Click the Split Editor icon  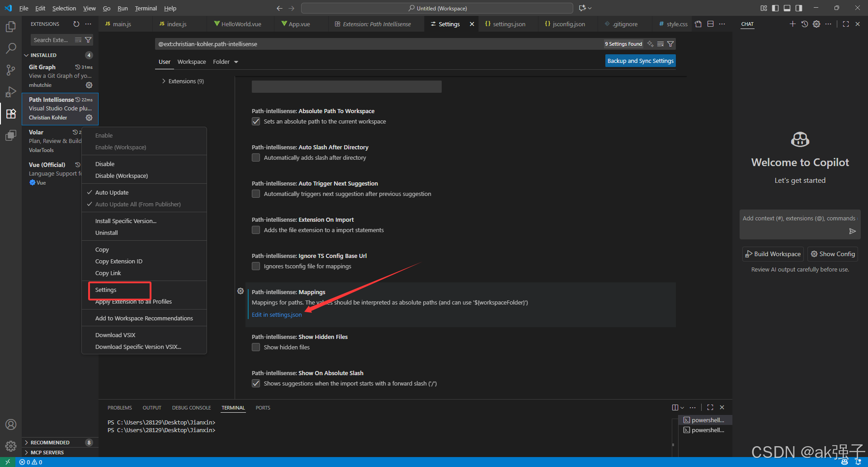[x=710, y=24]
